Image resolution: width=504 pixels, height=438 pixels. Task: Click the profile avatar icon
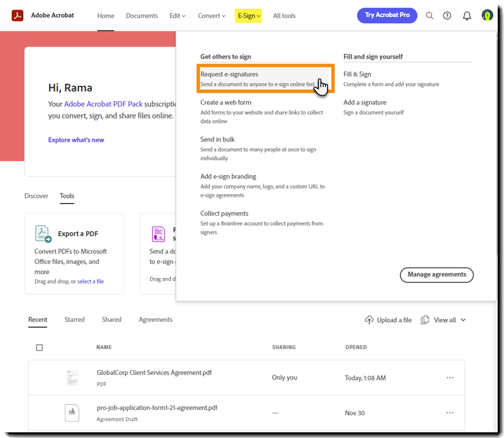[487, 14]
